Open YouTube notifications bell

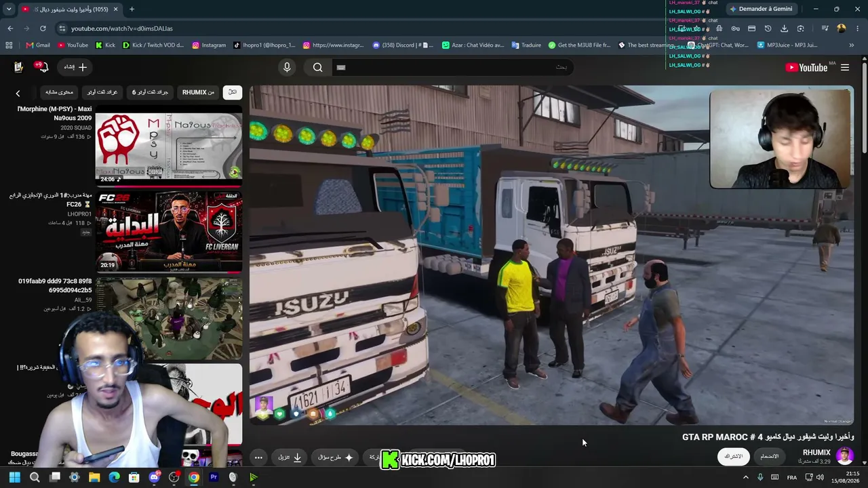(x=43, y=67)
